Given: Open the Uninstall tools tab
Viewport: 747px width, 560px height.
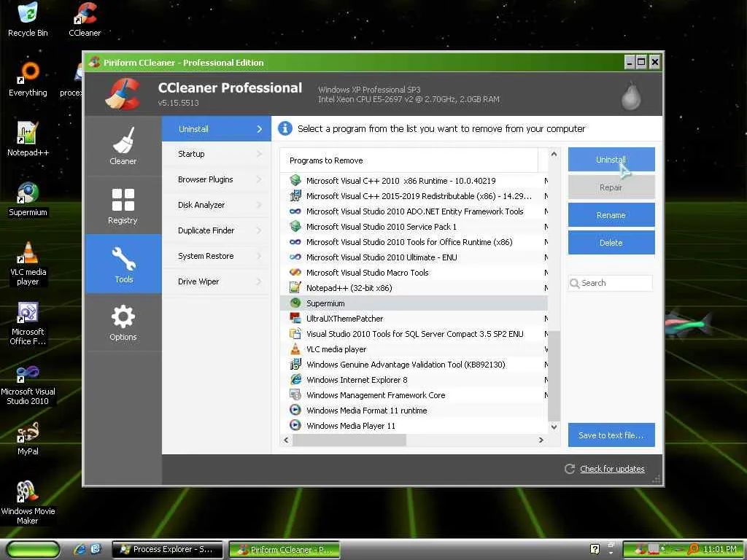Looking at the screenshot, I should pos(217,128).
